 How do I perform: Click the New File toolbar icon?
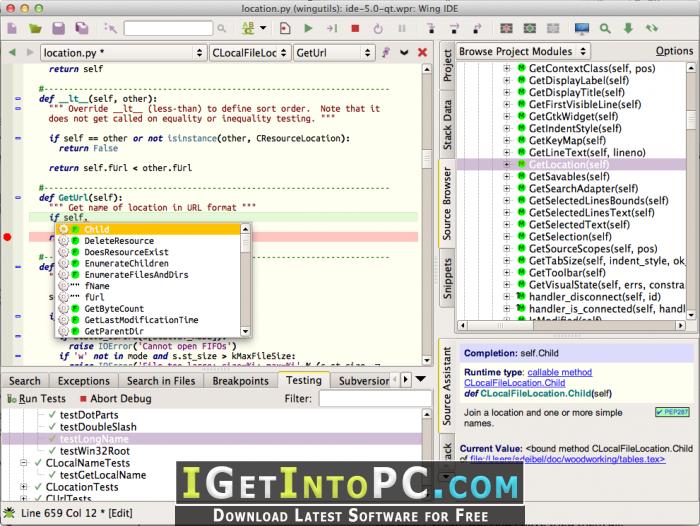(x=12, y=29)
